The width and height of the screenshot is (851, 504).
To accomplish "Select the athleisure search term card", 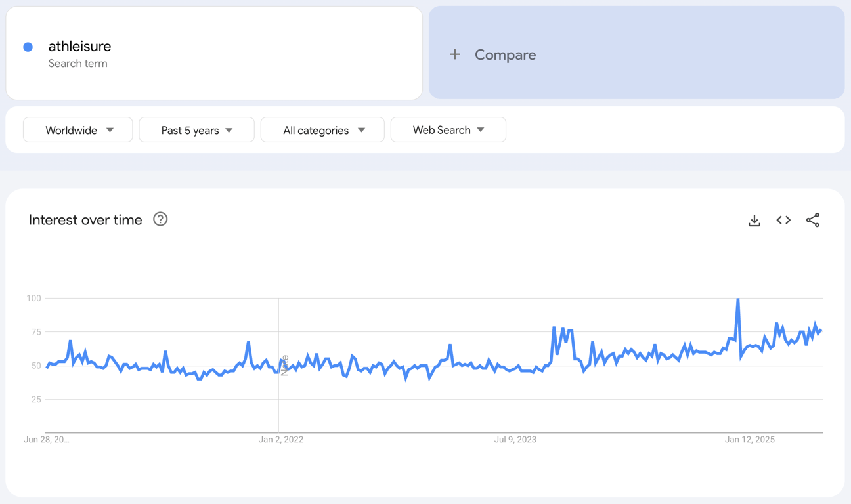I will tap(214, 53).
